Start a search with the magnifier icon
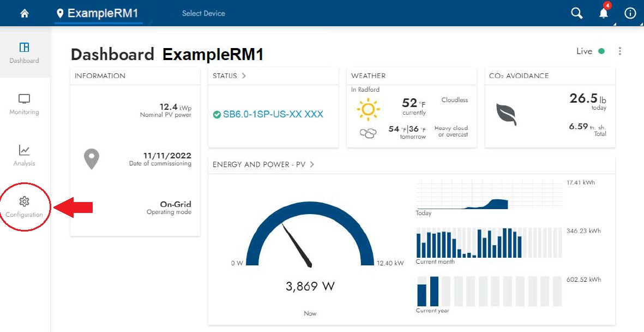 tap(576, 13)
